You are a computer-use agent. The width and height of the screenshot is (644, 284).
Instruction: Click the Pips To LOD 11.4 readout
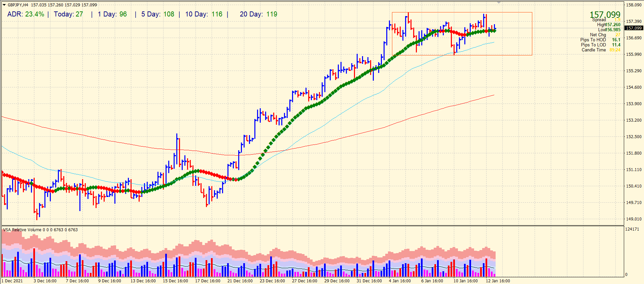click(601, 45)
